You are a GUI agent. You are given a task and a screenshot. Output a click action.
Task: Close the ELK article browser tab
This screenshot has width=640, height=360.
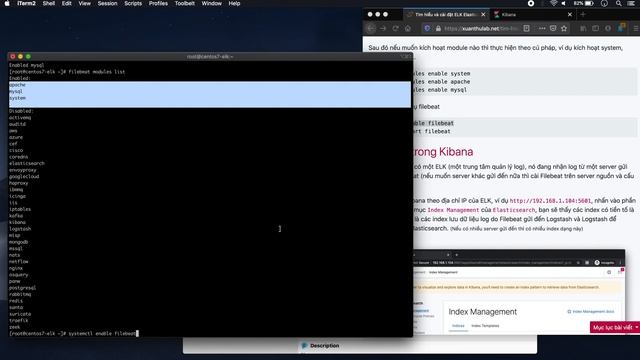[x=483, y=14]
